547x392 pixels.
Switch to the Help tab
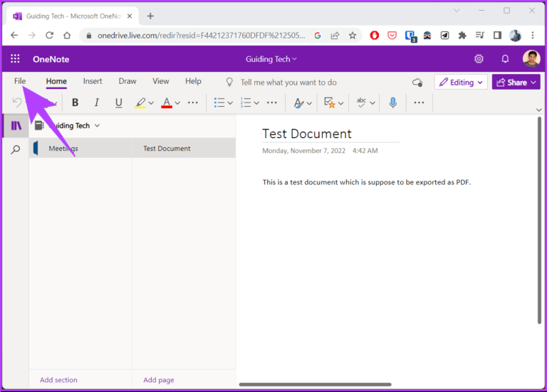click(193, 81)
